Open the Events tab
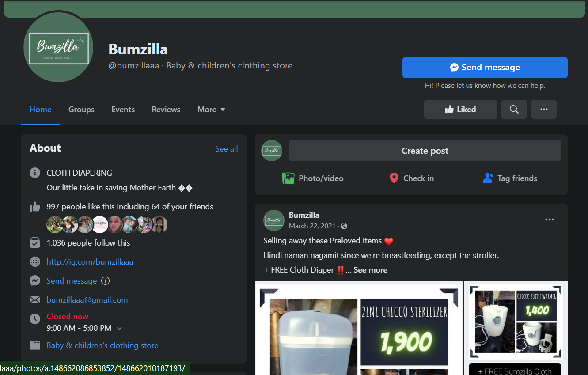The width and height of the screenshot is (588, 375). 123,110
